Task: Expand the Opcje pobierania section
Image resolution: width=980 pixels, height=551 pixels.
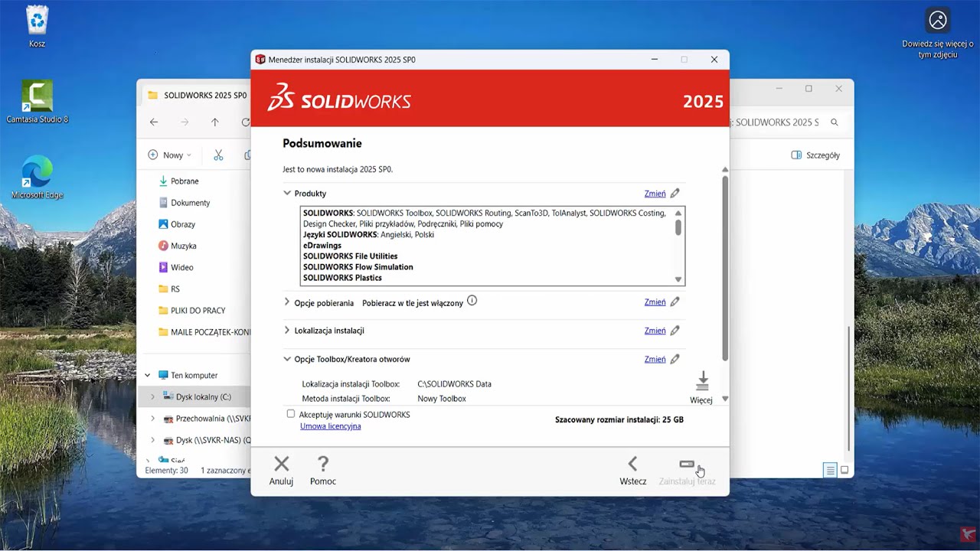Action: point(287,302)
